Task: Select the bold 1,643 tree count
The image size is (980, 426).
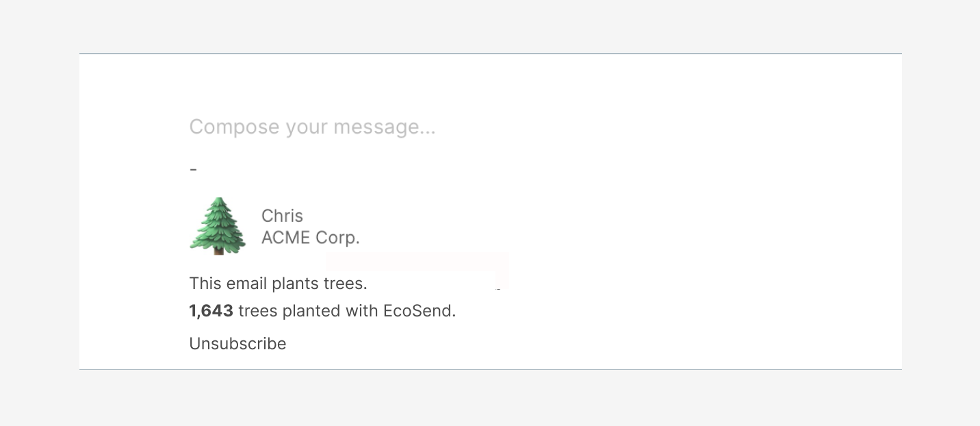Action: pyautogui.click(x=211, y=311)
